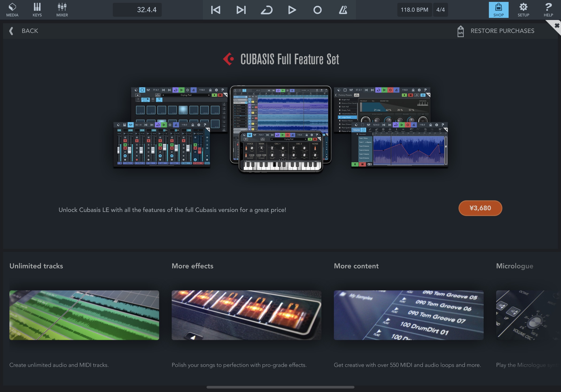Toggle cycle loop mode

267,10
